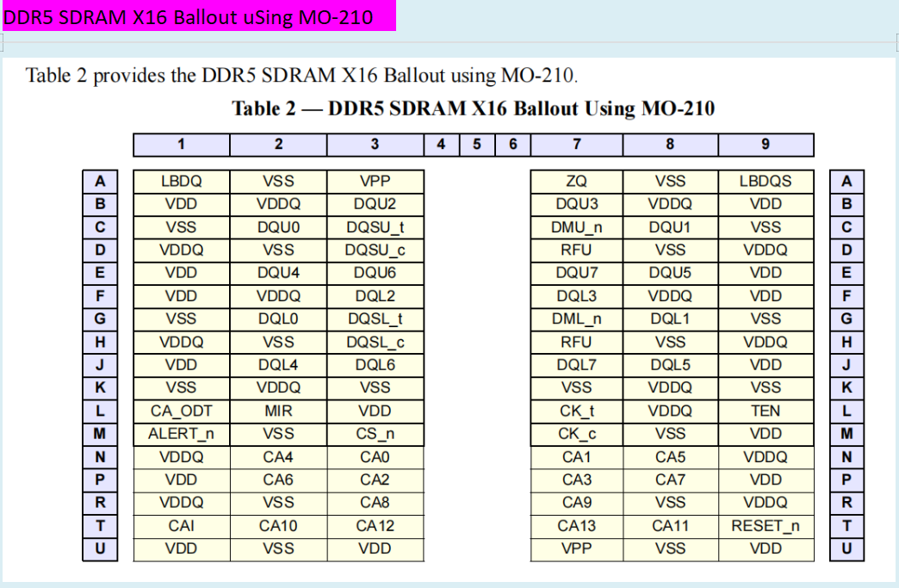The width and height of the screenshot is (899, 588).
Task: Click the DML_n cell
Action: pyautogui.click(x=576, y=319)
